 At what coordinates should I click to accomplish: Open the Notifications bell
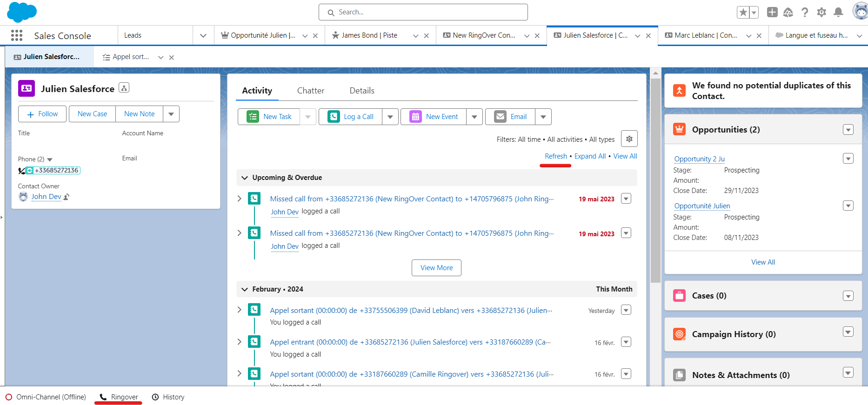(838, 13)
